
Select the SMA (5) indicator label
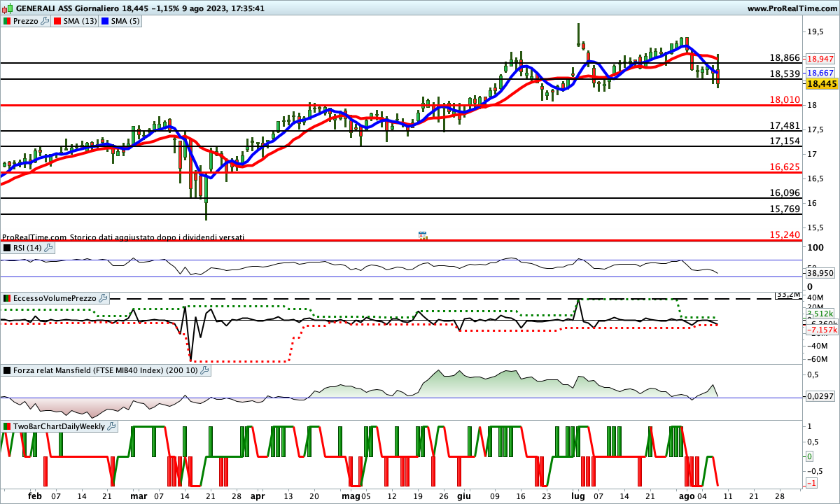(x=127, y=21)
